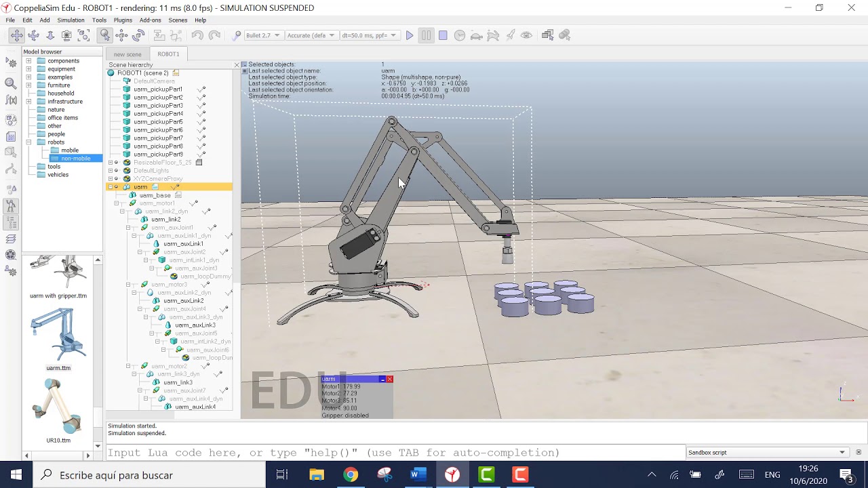Toggle real-time mode clock icon
The image size is (868, 488).
460,35
